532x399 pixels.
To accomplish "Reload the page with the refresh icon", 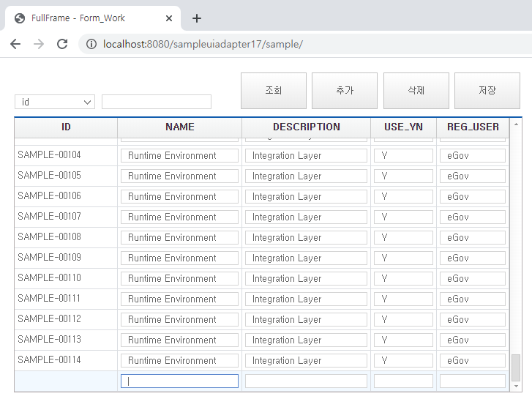I will point(63,44).
